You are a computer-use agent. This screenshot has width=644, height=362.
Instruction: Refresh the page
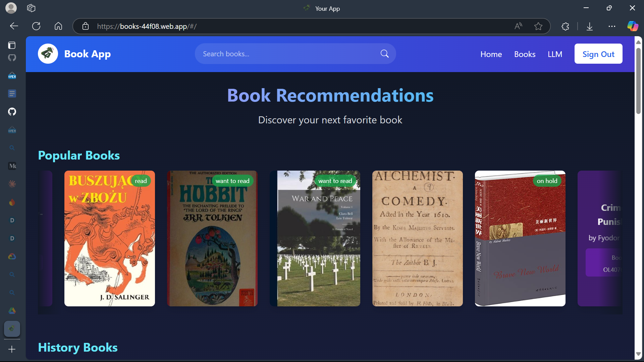(x=36, y=26)
